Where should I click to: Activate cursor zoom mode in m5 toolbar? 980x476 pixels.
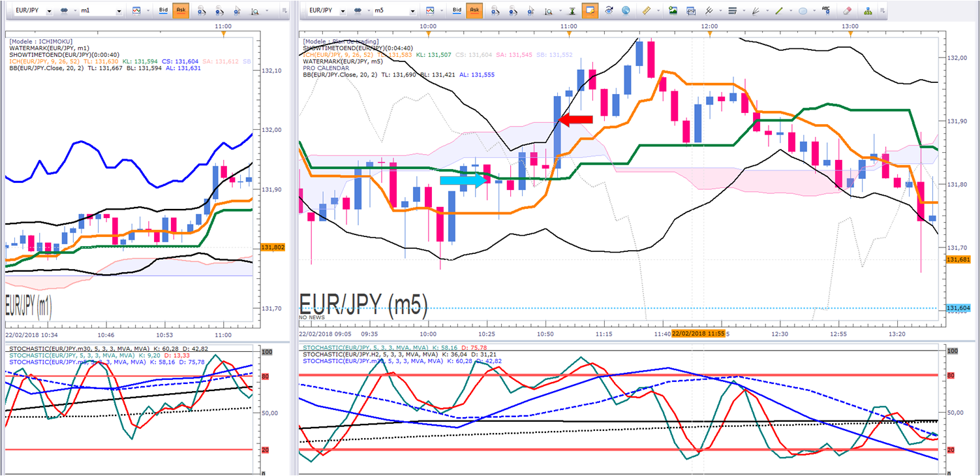[x=530, y=11]
